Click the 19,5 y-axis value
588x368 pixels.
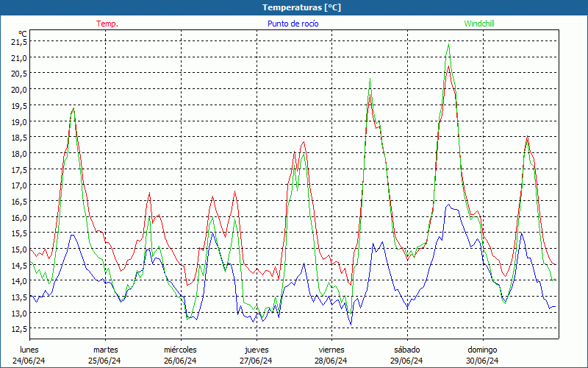(x=19, y=106)
